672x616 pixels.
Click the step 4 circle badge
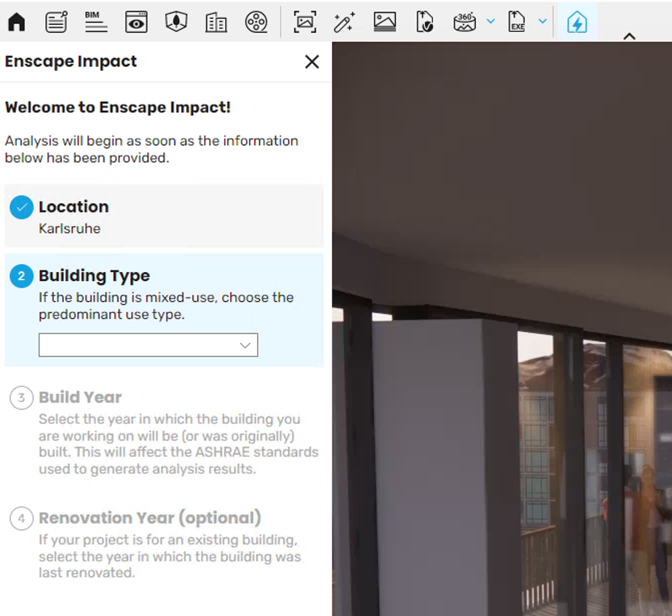22,518
